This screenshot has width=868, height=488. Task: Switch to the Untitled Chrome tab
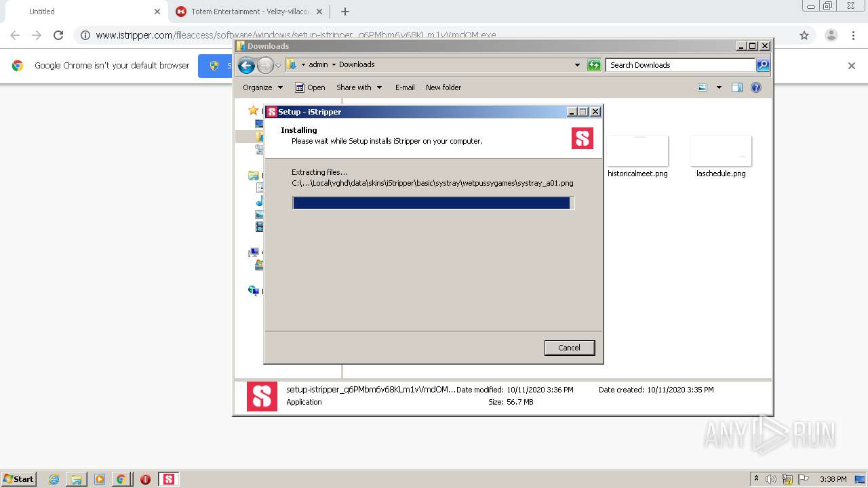tap(85, 12)
